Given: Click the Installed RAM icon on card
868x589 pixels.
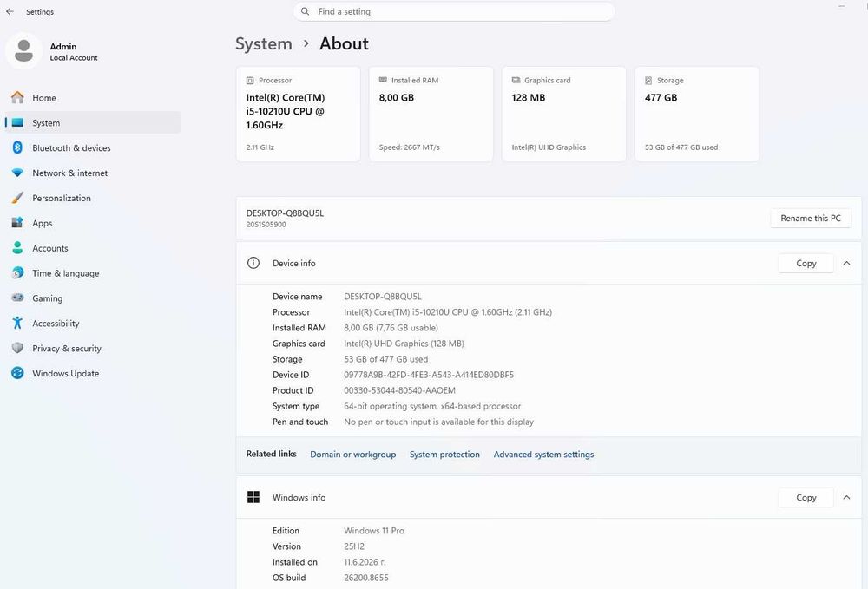Looking at the screenshot, I should 383,80.
